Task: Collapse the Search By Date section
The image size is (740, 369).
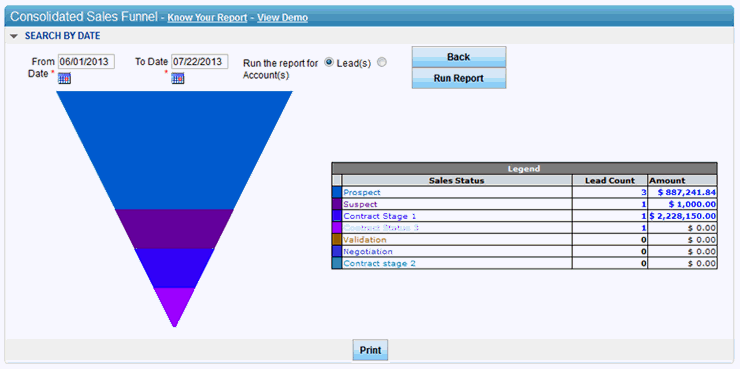Action: pyautogui.click(x=14, y=36)
